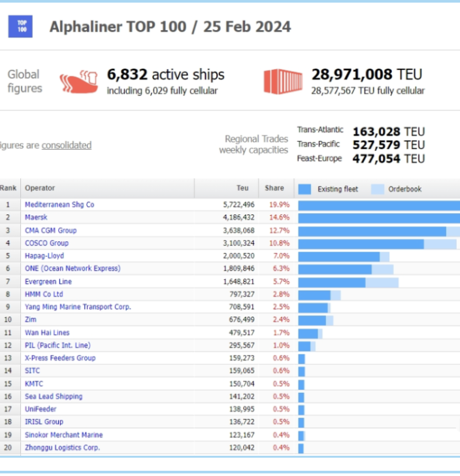This screenshot has width=460, height=476.
Task: Open HMM Co Ltd link
Action: [x=44, y=294]
